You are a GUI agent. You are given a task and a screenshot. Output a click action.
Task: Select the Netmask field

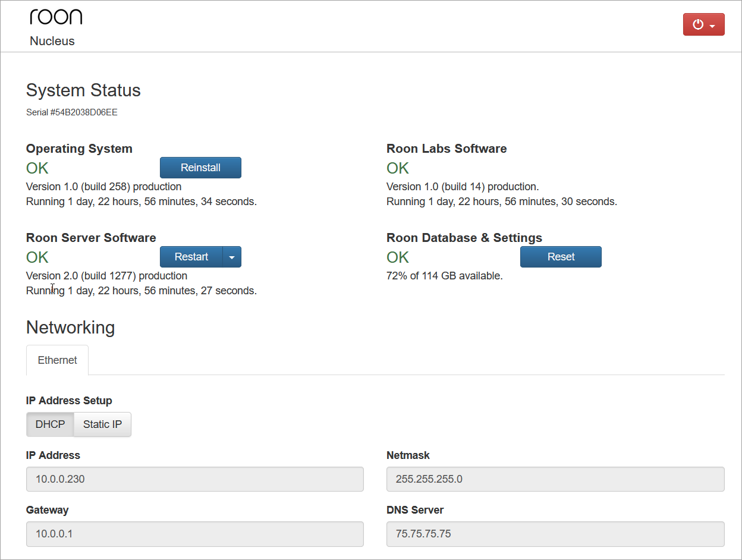point(555,479)
